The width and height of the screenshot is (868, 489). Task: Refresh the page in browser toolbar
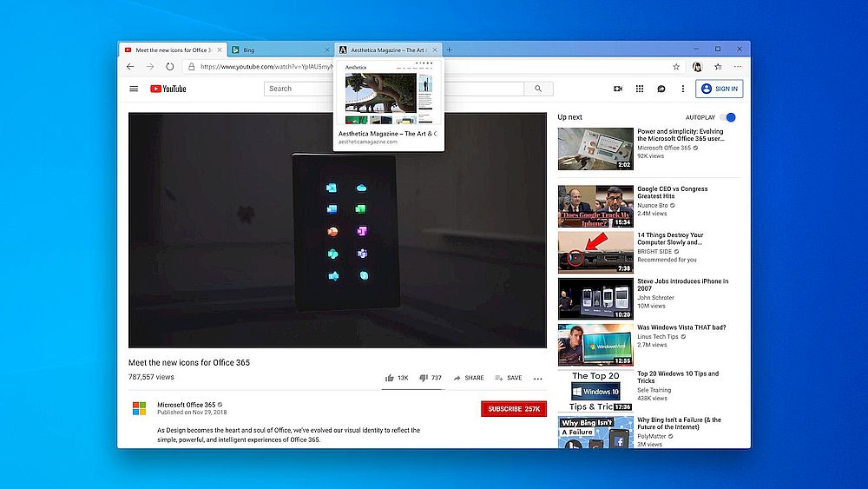pos(170,66)
